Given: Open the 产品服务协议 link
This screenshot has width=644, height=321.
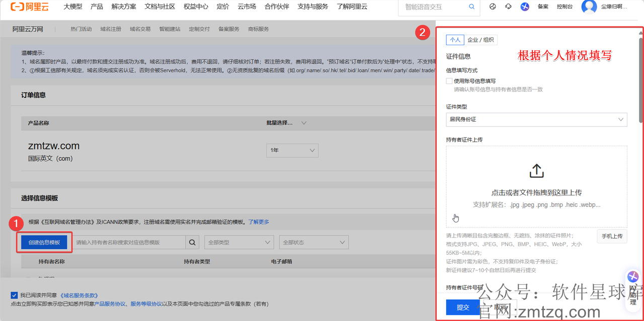Looking at the screenshot, I should (110, 304).
